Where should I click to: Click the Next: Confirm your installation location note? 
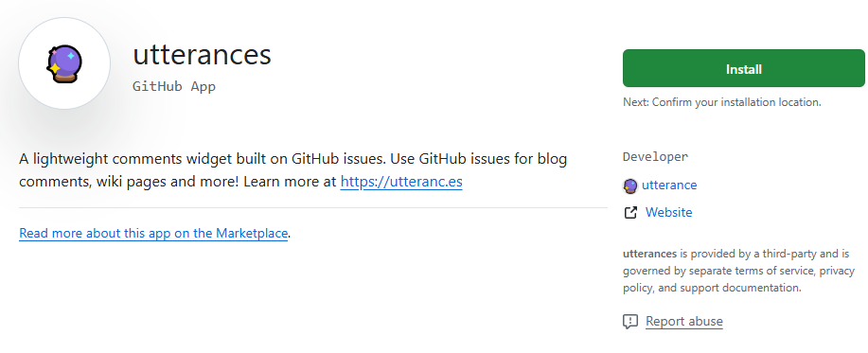click(x=722, y=102)
